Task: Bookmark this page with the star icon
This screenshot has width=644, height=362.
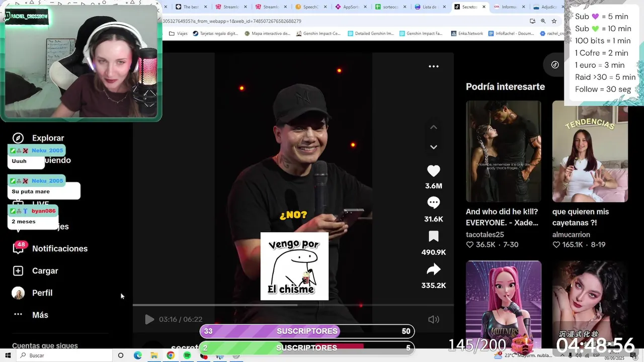Action: (554, 21)
